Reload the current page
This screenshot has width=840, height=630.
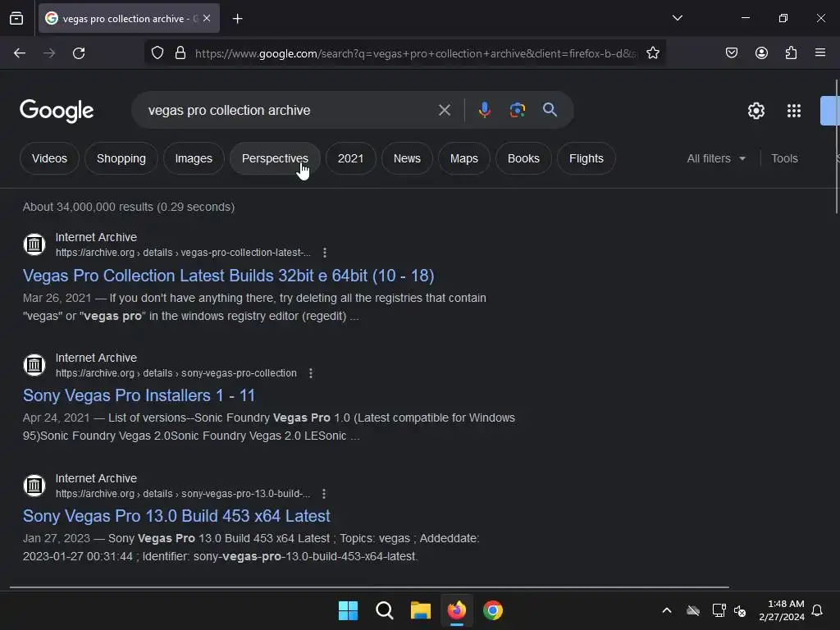coord(79,53)
